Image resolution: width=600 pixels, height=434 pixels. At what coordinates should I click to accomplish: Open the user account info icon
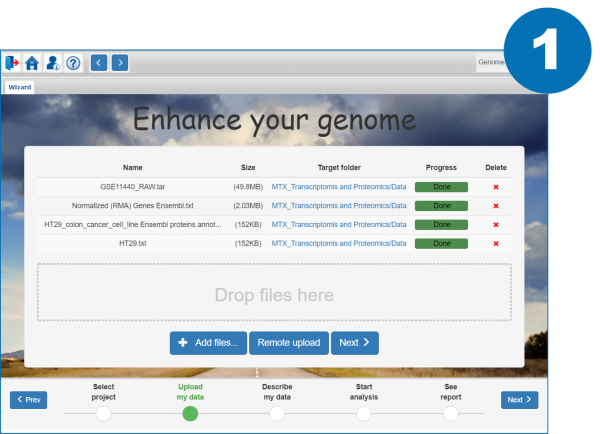tap(52, 63)
